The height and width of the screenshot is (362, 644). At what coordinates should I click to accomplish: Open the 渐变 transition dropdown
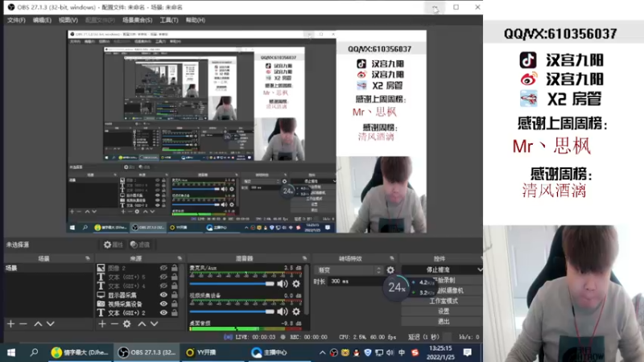click(x=349, y=270)
